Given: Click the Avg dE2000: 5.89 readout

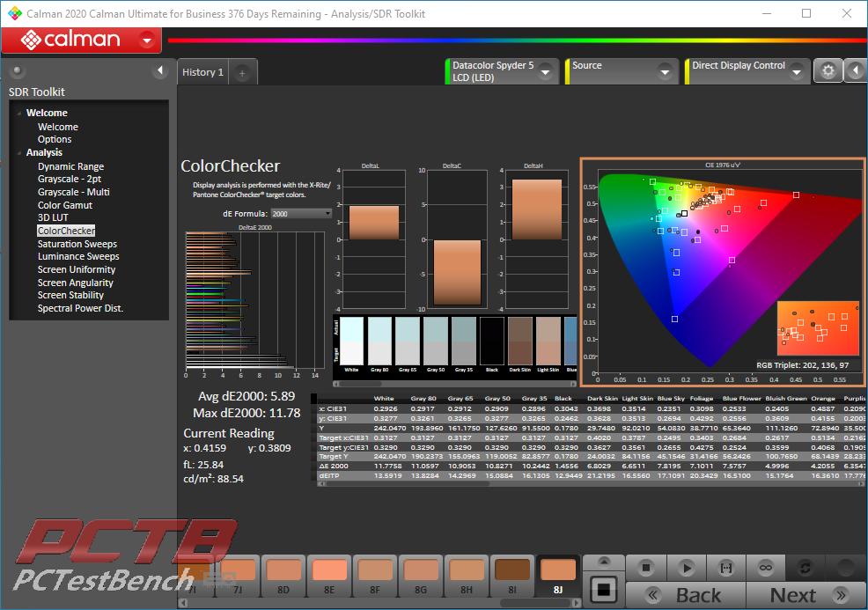Looking at the screenshot, I should pos(246,396).
